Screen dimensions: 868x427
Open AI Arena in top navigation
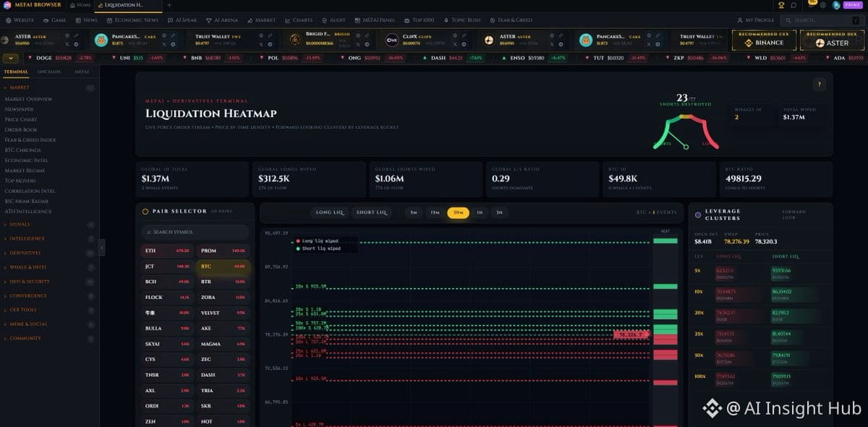click(222, 20)
